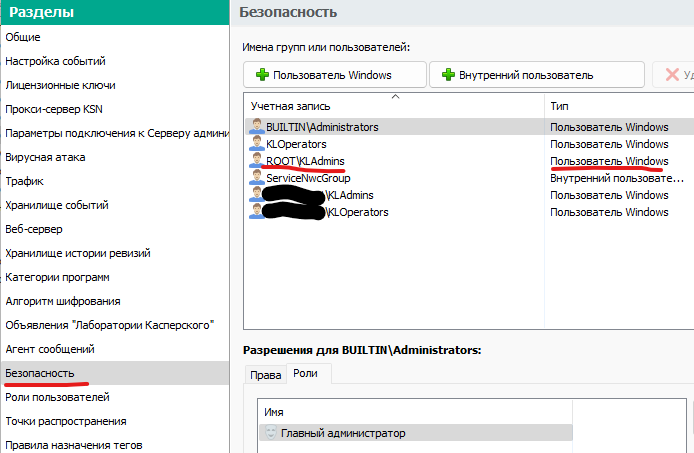Click user icon beside ROOT\KLAdmins
This screenshot has height=453, width=694.
[256, 161]
